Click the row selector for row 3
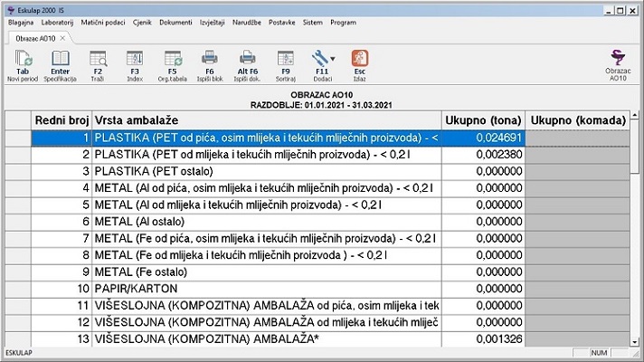The width and height of the screenshot is (644, 362). point(18,171)
